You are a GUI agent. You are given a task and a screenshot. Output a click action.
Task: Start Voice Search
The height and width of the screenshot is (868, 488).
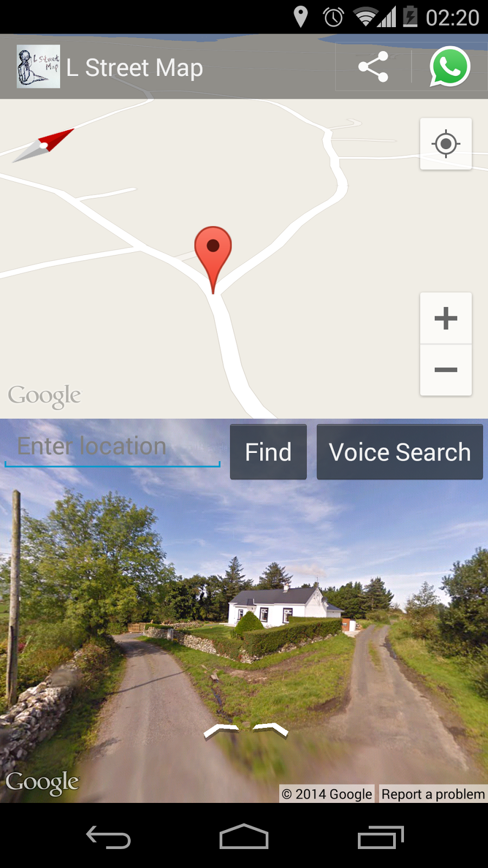coord(400,452)
